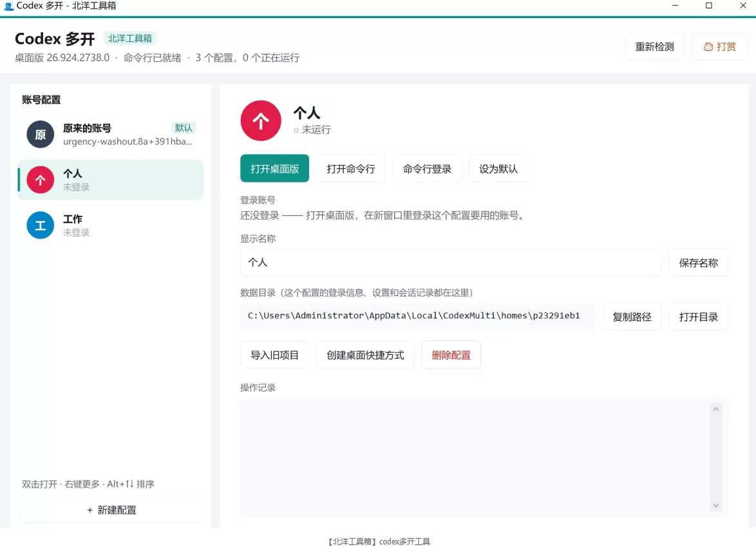Screen dimensions: 756x547
Task: Copy data path with 复制路径
Action: (x=632, y=317)
